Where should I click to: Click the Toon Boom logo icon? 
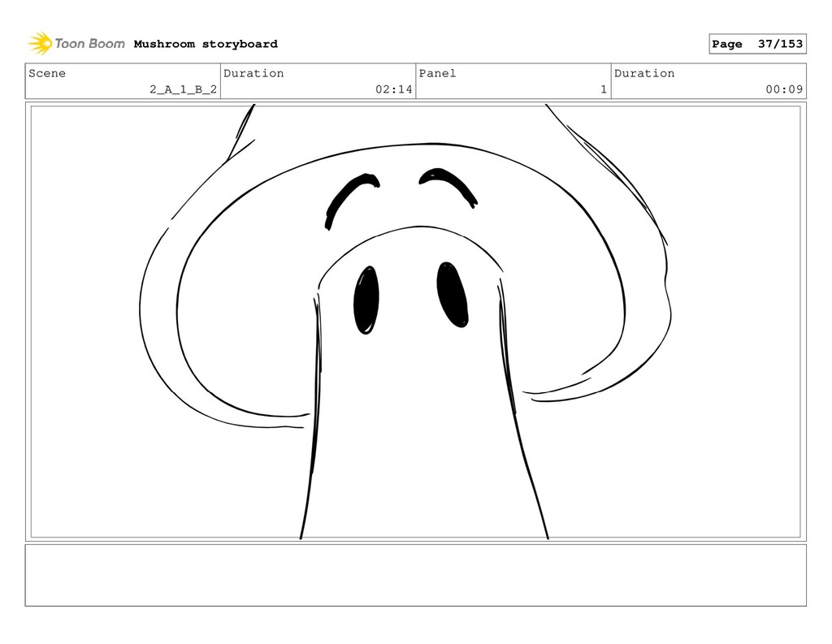click(x=40, y=44)
